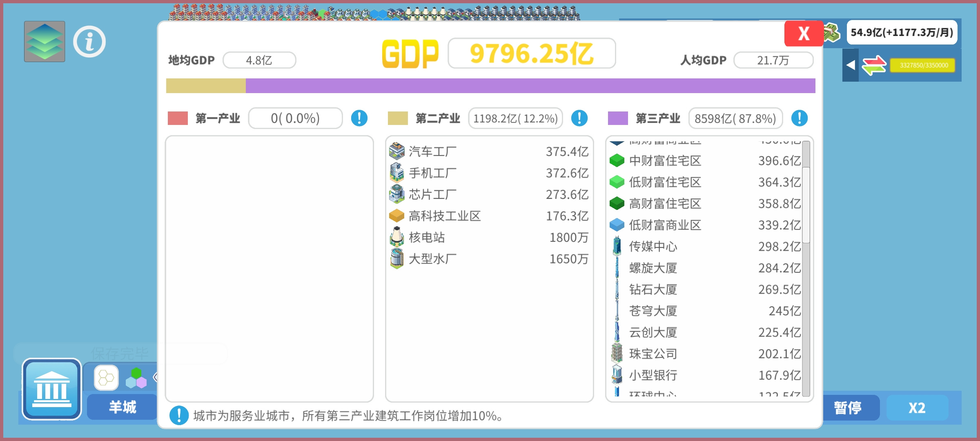Open the map layers icon

pos(45,42)
